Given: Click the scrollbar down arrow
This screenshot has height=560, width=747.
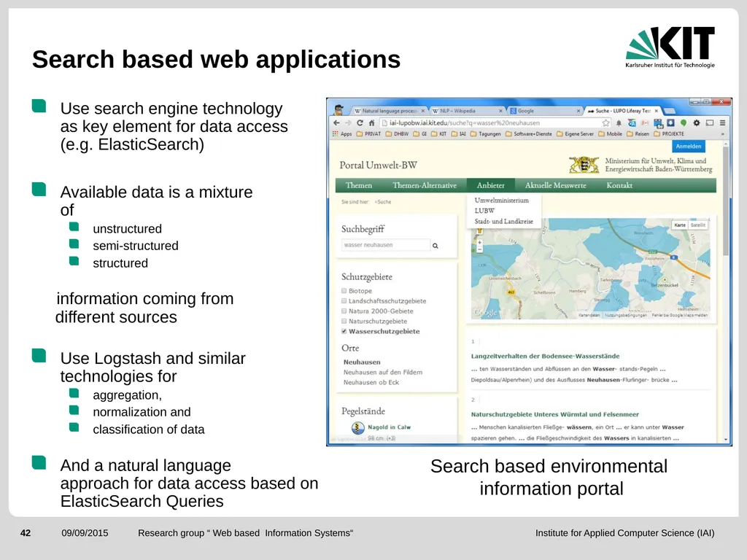Looking at the screenshot, I should tap(726, 440).
